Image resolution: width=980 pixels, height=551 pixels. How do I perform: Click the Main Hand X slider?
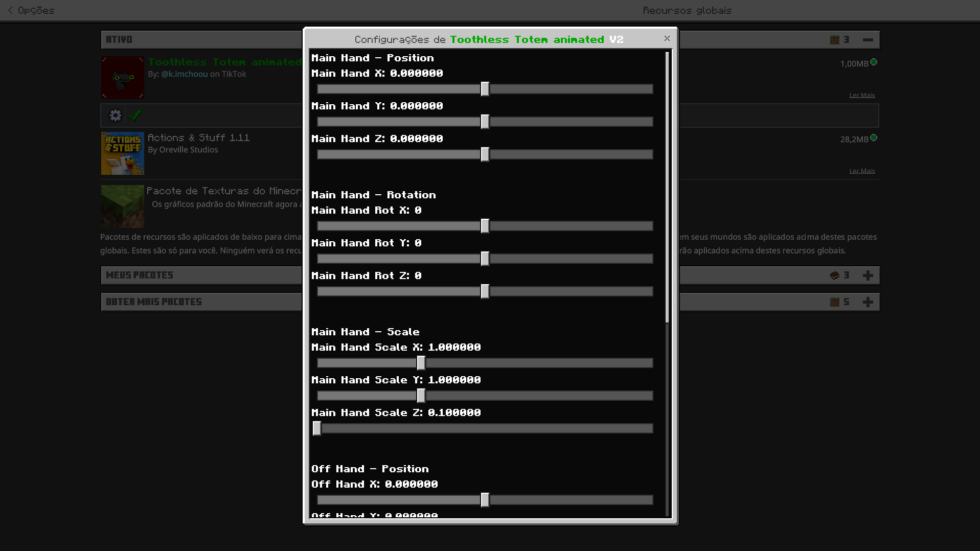point(485,89)
